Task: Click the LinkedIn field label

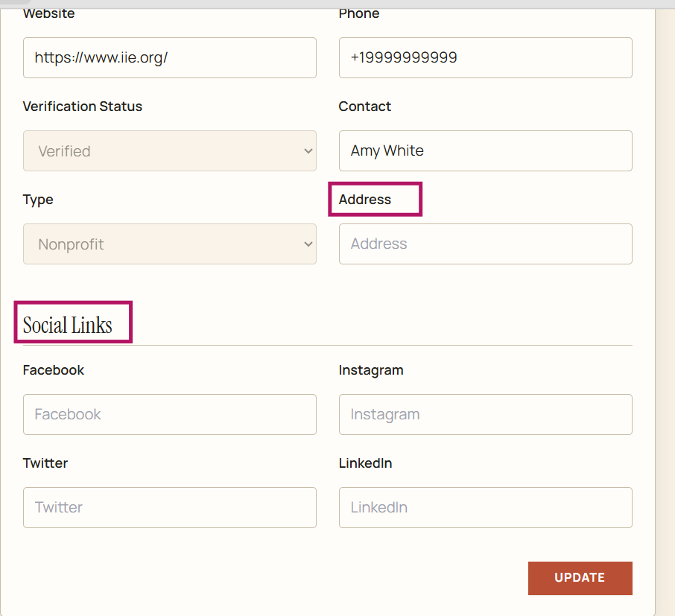Action: click(365, 463)
